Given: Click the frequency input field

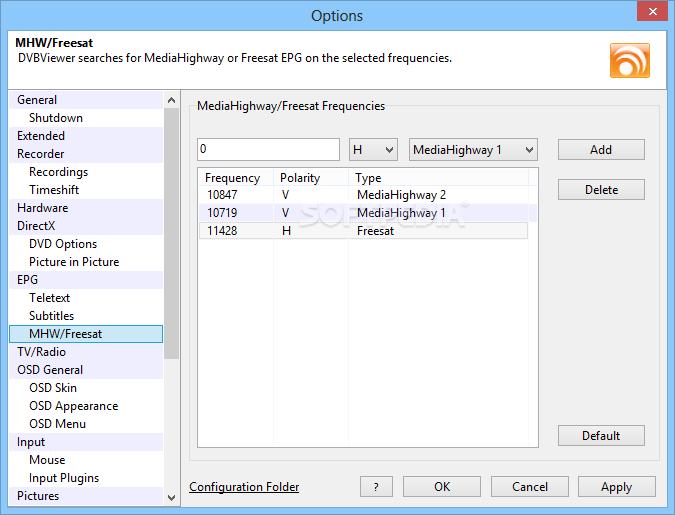Looking at the screenshot, I should coord(268,149).
